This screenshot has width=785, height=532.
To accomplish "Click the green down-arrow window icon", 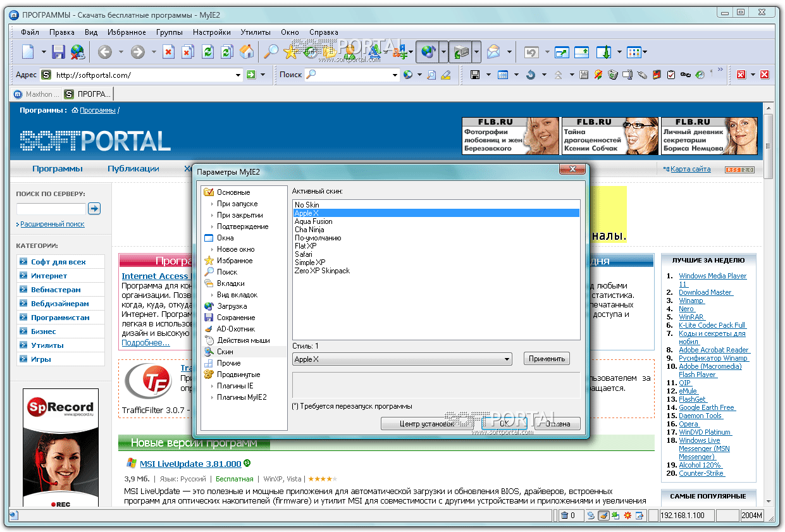I will [604, 52].
